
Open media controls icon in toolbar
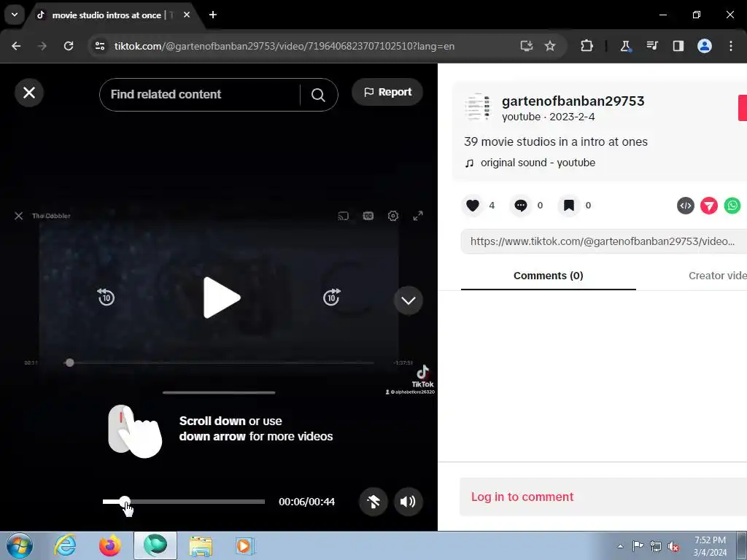click(651, 46)
